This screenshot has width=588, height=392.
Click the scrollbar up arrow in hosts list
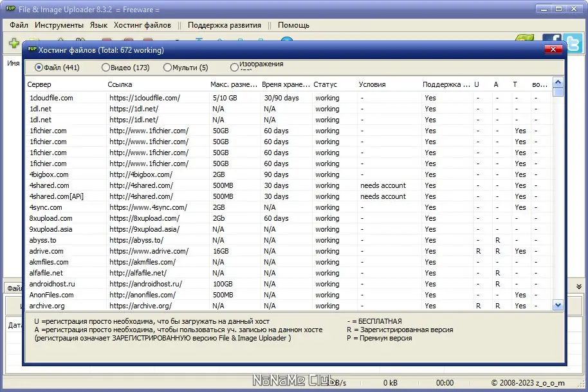[558, 82]
